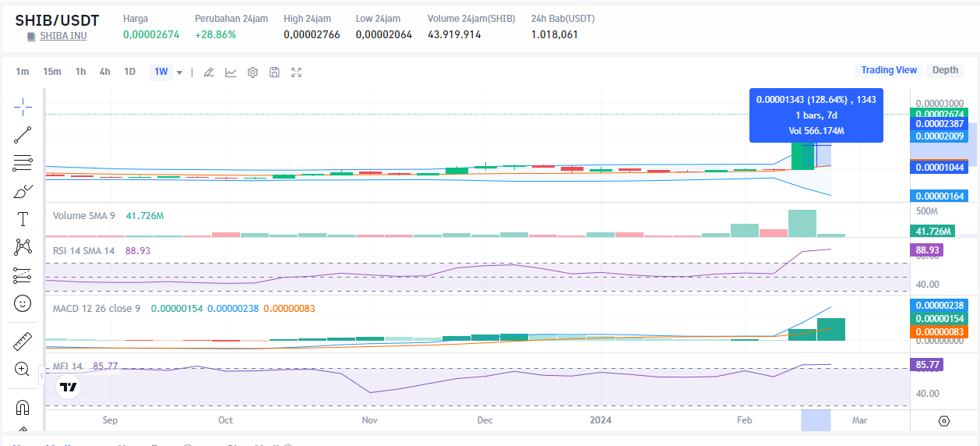980x446 pixels.
Task: Collapse the left drawing toolbar
Action: tap(41, 376)
